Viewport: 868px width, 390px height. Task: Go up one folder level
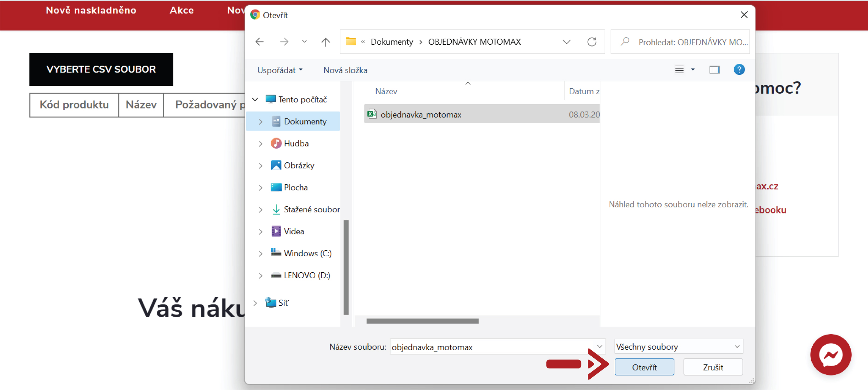325,42
